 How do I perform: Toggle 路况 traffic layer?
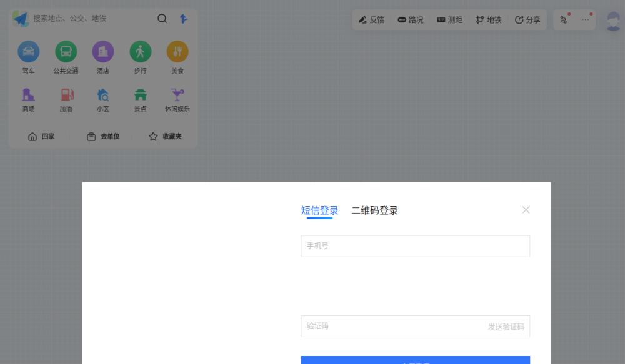411,20
